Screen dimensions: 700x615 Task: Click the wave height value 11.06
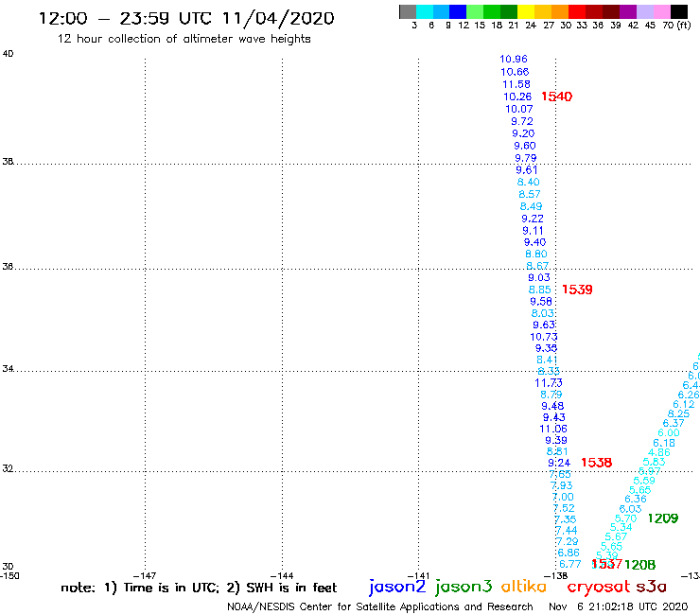pos(553,430)
